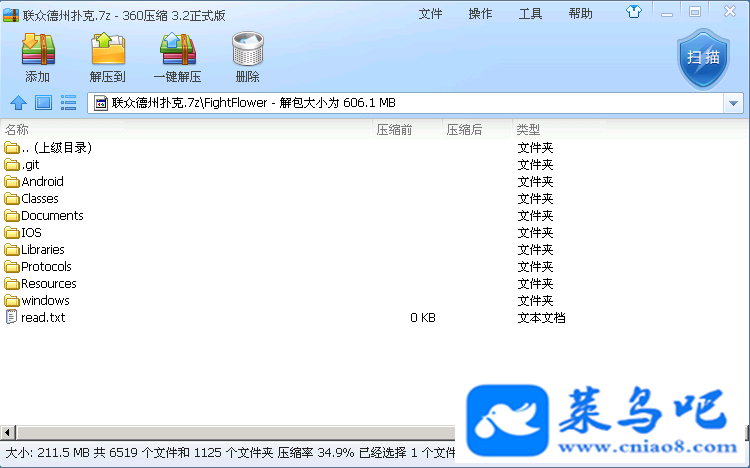Click the horizontal scrollbar track
This screenshot has width=750, height=468.
point(235,433)
